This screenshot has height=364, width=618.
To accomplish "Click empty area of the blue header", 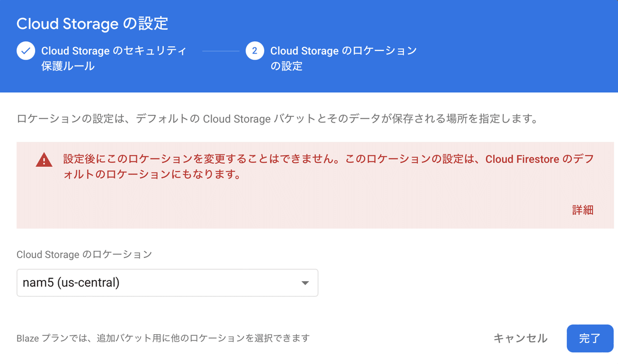I will point(515,46).
